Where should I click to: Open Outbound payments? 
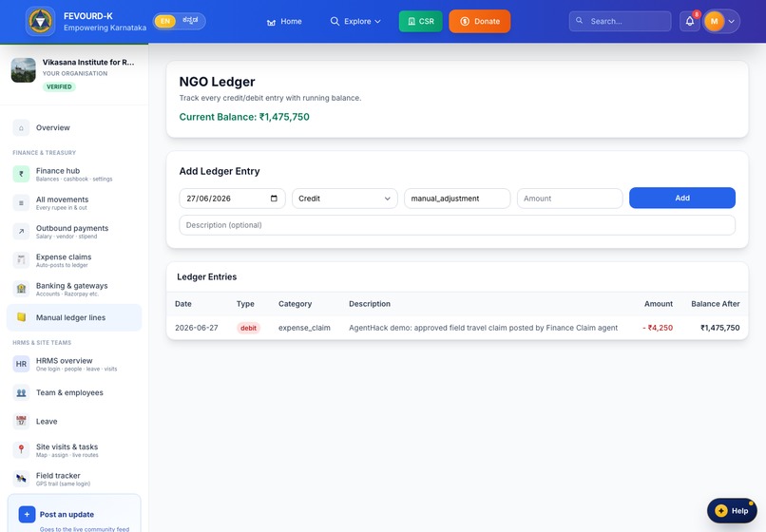[x=74, y=232]
